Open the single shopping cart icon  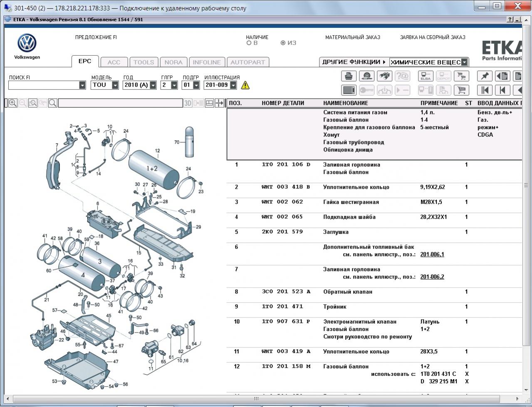[461, 90]
